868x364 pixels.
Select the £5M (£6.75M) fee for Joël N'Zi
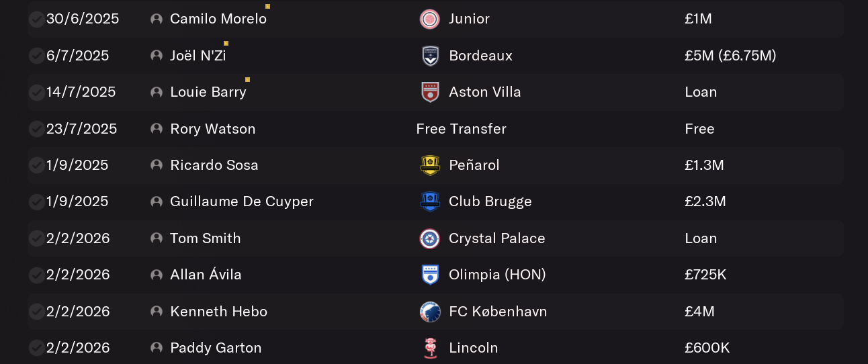[730, 56]
